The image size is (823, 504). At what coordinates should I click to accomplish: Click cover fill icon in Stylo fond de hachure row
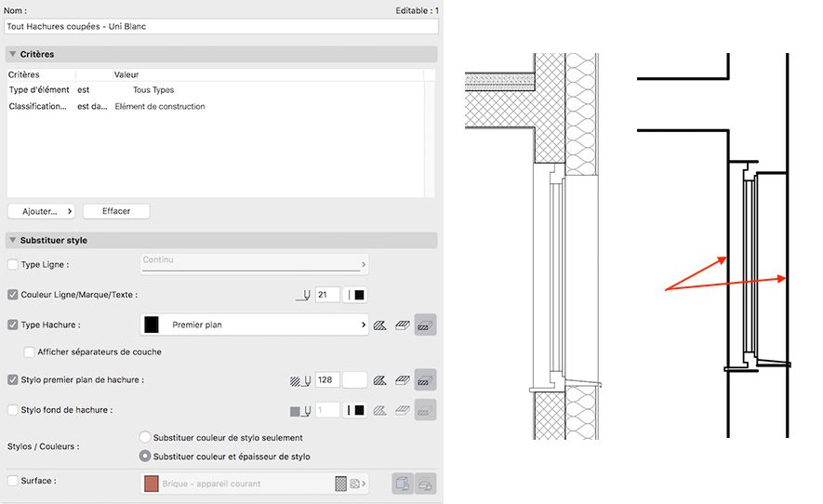[x=403, y=411]
